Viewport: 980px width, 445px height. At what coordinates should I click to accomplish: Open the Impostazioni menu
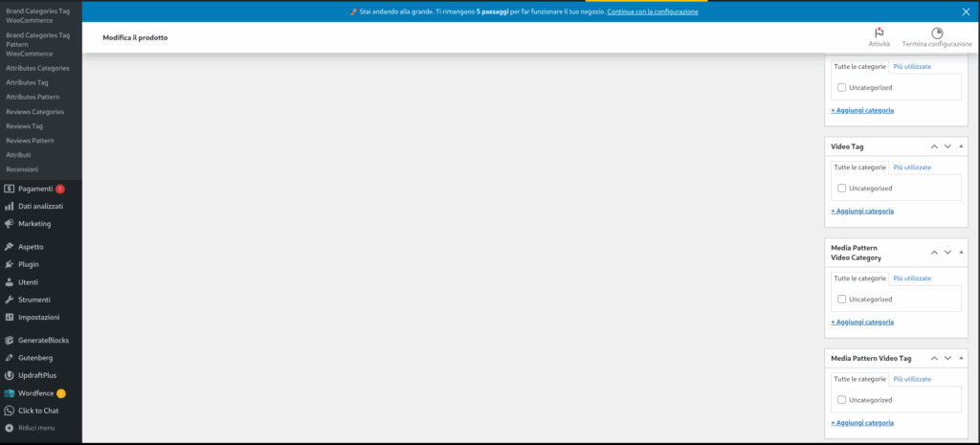pos(40,317)
